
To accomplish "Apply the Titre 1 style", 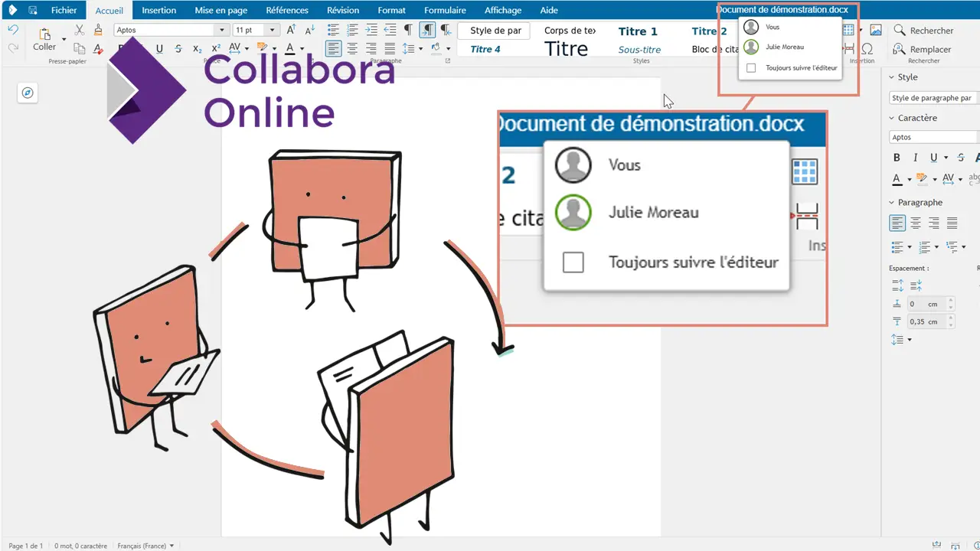I will pyautogui.click(x=638, y=31).
